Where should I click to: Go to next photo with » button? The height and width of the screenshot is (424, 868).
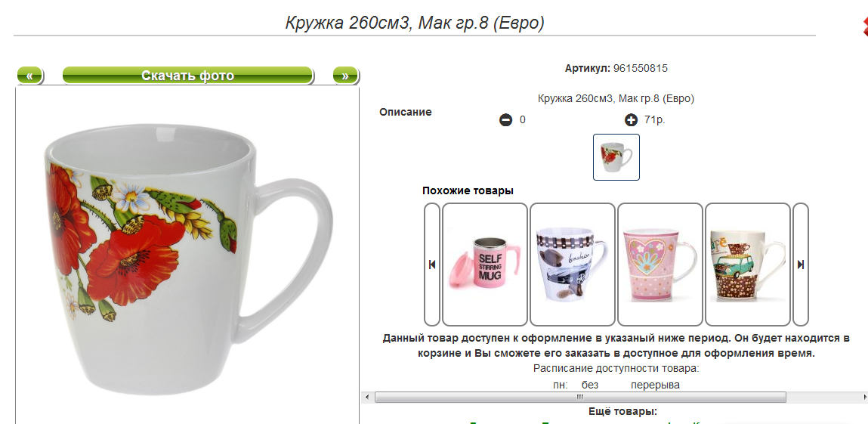coord(345,76)
